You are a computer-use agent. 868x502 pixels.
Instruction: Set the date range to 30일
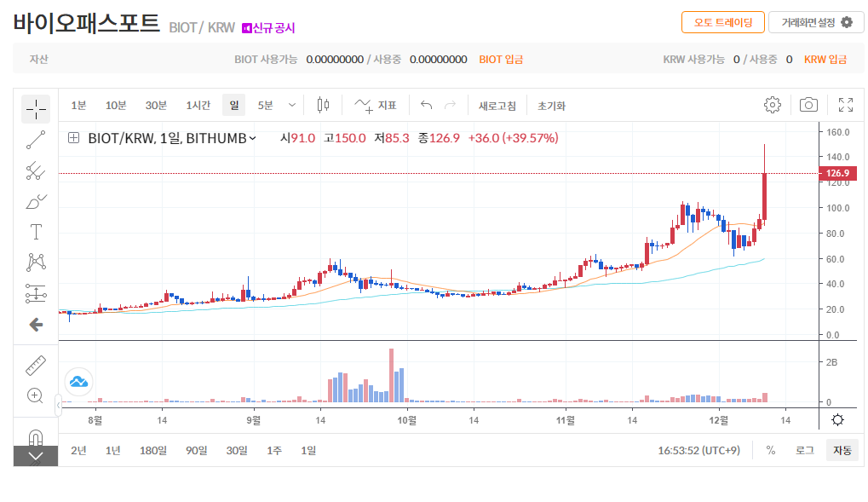click(237, 451)
